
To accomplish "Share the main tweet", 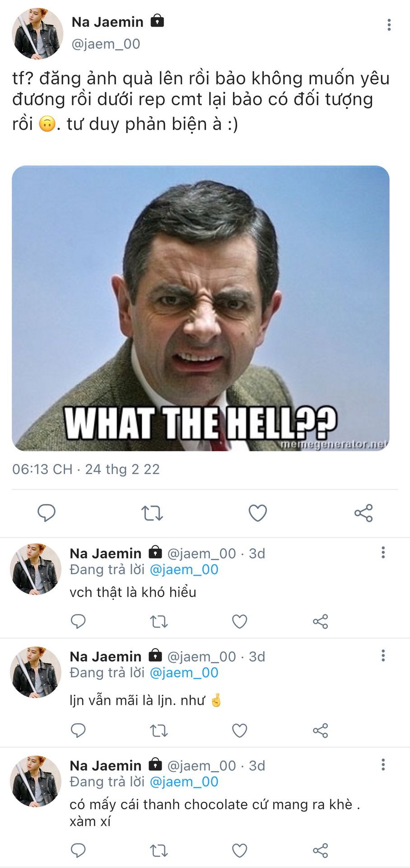I will point(363,513).
